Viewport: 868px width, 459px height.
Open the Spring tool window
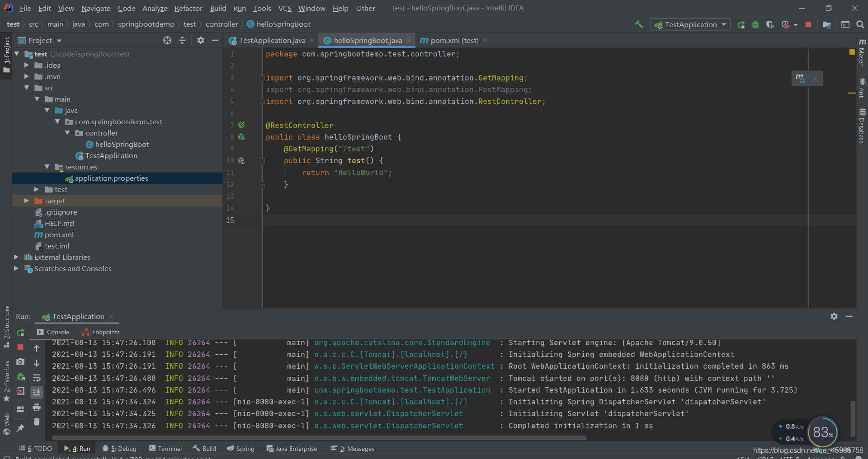[241, 449]
